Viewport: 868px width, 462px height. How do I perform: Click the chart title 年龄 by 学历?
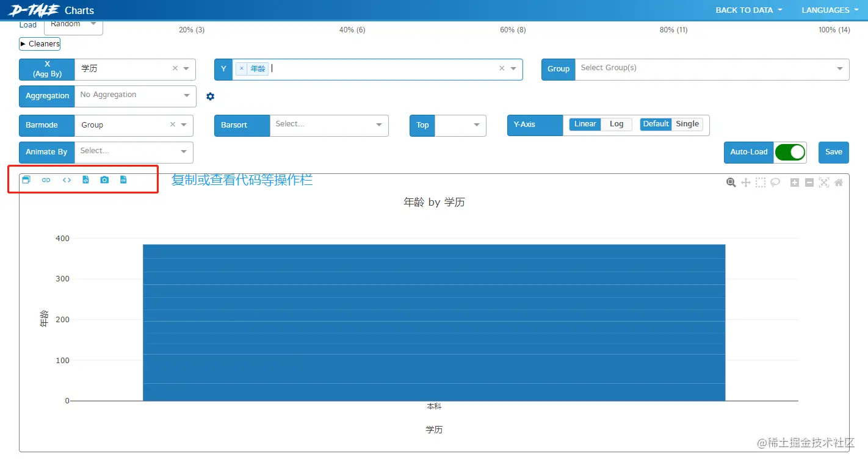[x=434, y=202]
